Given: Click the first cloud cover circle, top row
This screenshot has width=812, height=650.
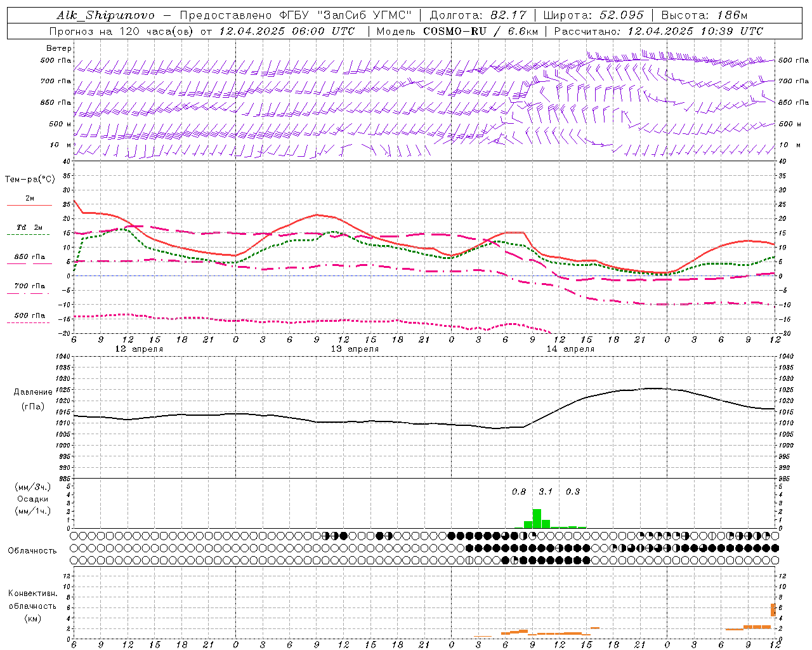Looking at the screenshot, I should point(74,536).
